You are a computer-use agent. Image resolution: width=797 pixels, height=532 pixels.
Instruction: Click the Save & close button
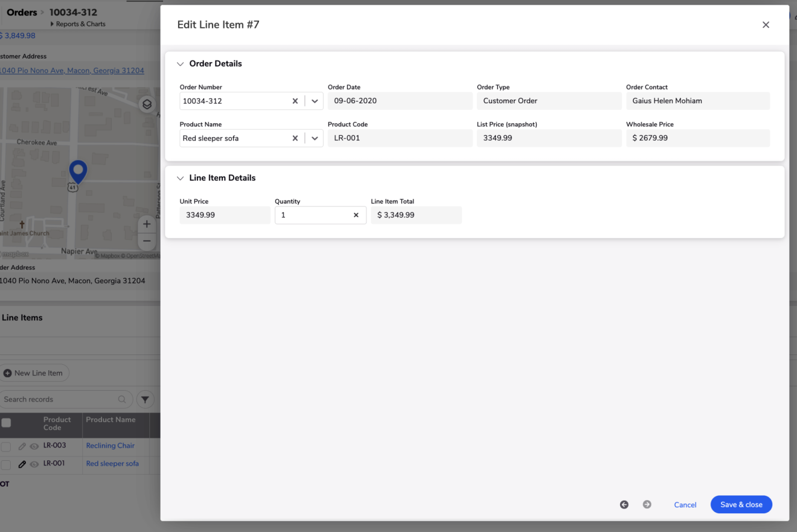pos(741,505)
